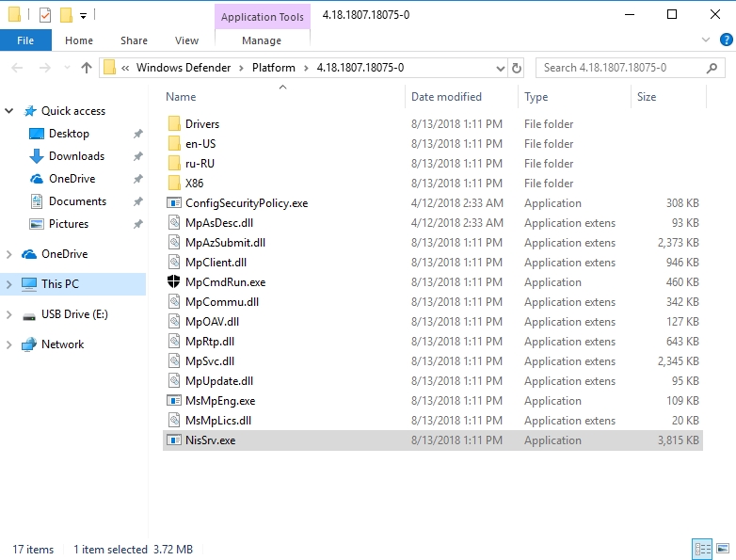Viewport: 736px width, 560px height.
Task: Select ConfigSecurityPolicy.exe application icon
Action: point(174,202)
